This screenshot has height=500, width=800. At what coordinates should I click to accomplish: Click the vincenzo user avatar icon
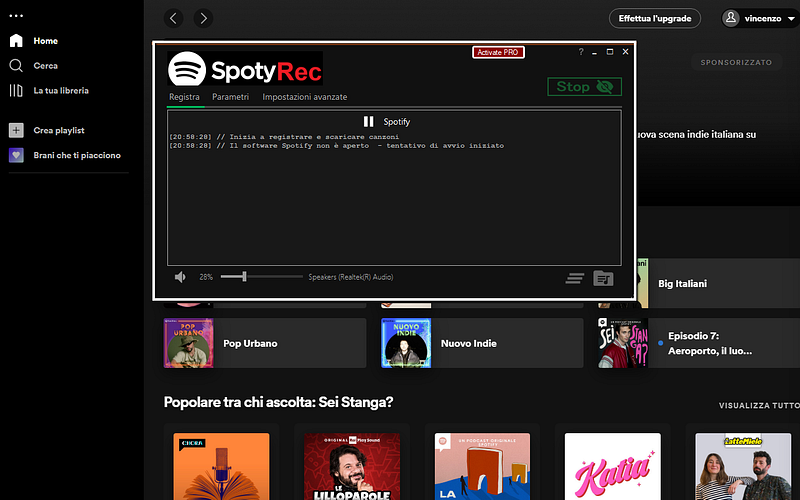click(x=731, y=18)
